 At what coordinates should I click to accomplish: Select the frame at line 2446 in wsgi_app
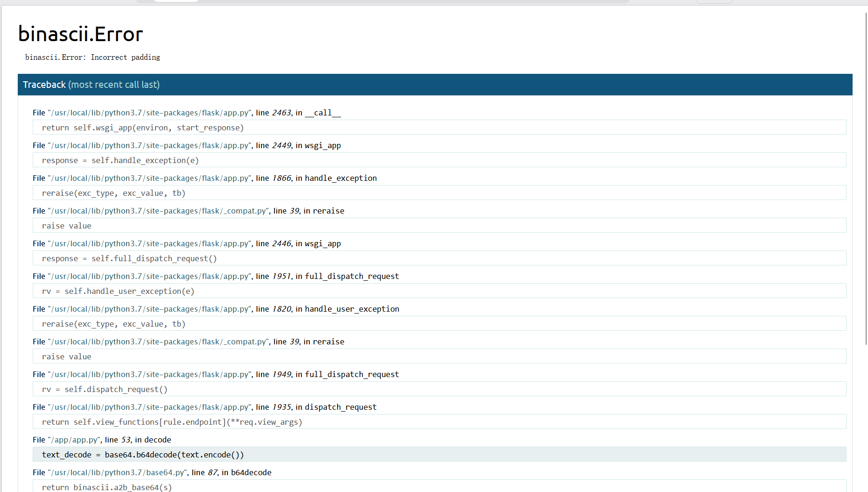pos(186,243)
